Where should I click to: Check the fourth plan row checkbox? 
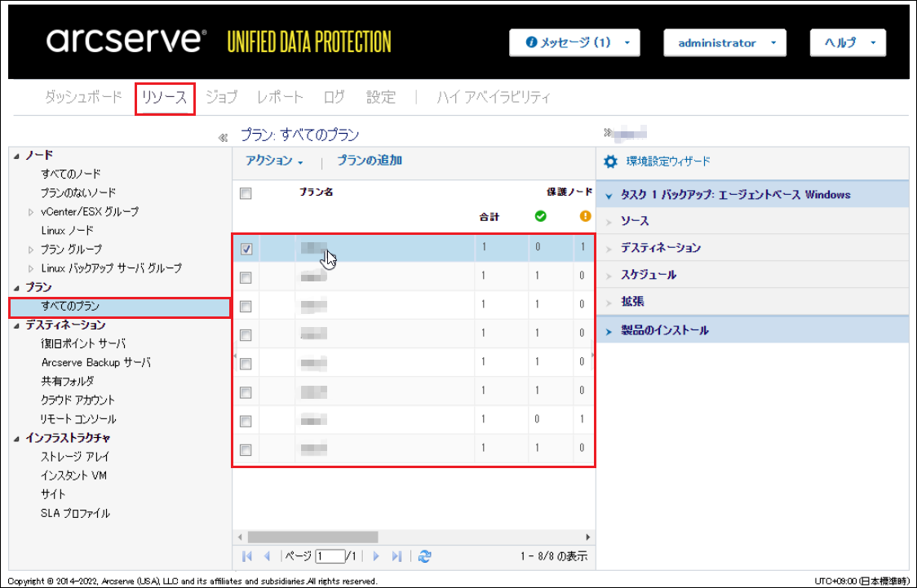(x=246, y=335)
